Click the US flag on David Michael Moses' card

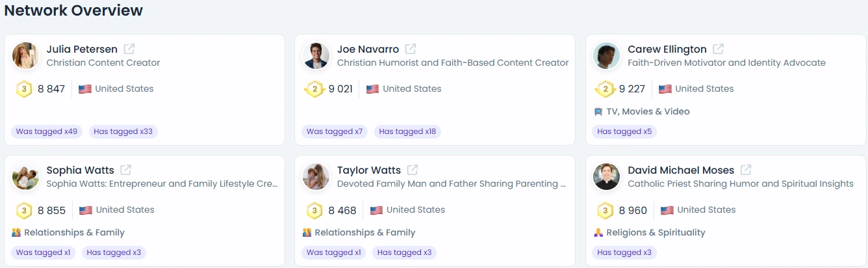(x=667, y=210)
